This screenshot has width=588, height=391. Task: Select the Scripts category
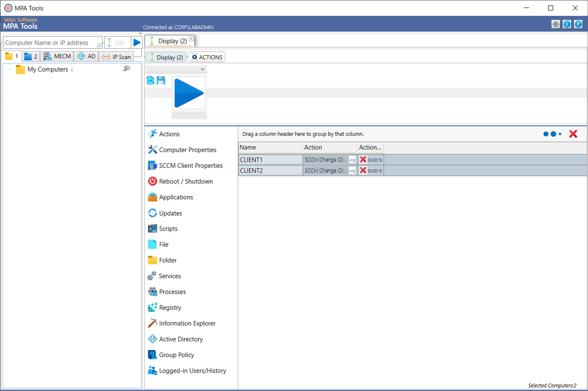pyautogui.click(x=162, y=229)
